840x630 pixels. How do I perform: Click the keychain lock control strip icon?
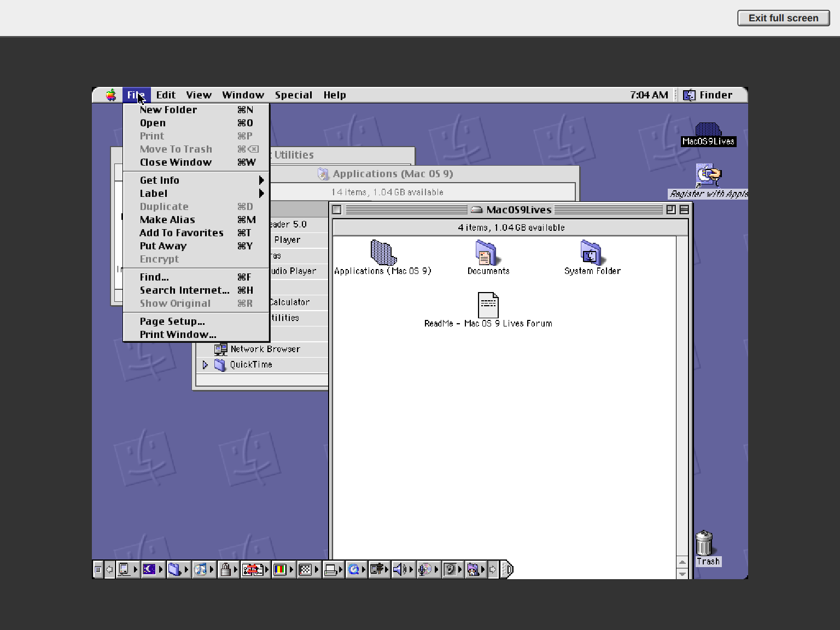225,569
